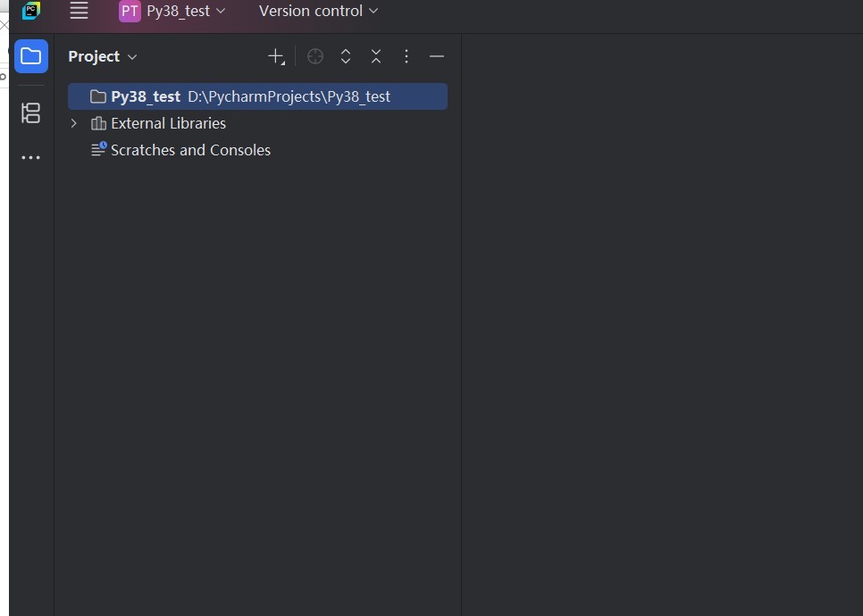The height and width of the screenshot is (616, 863).
Task: Click the Select Opened File crosshair icon
Action: [x=315, y=56]
